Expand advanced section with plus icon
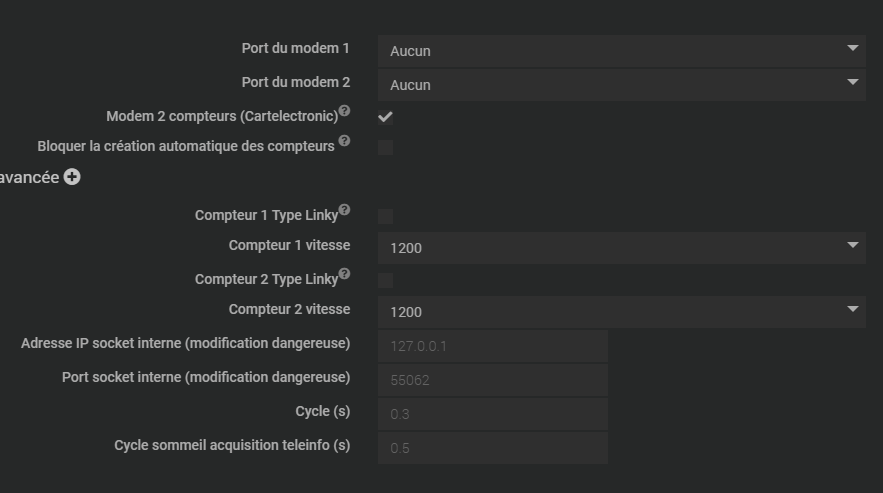 [72, 177]
